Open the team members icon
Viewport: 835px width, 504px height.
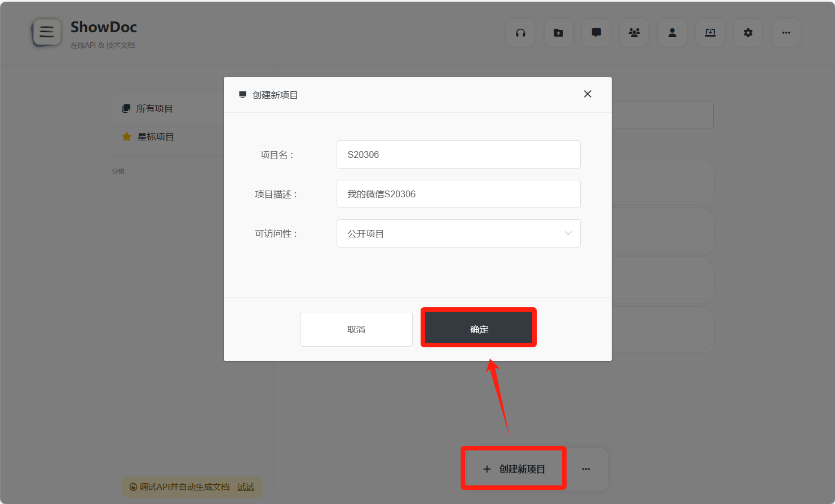point(634,33)
